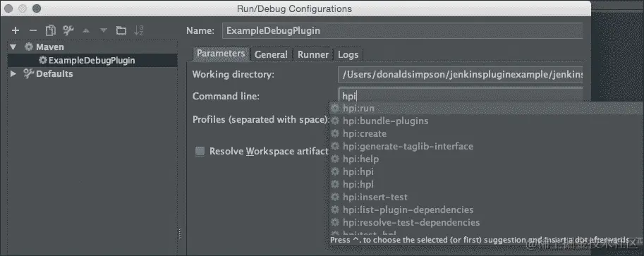Choose hpi:hpi suggestion
The image size is (644, 256).
coord(487,172)
